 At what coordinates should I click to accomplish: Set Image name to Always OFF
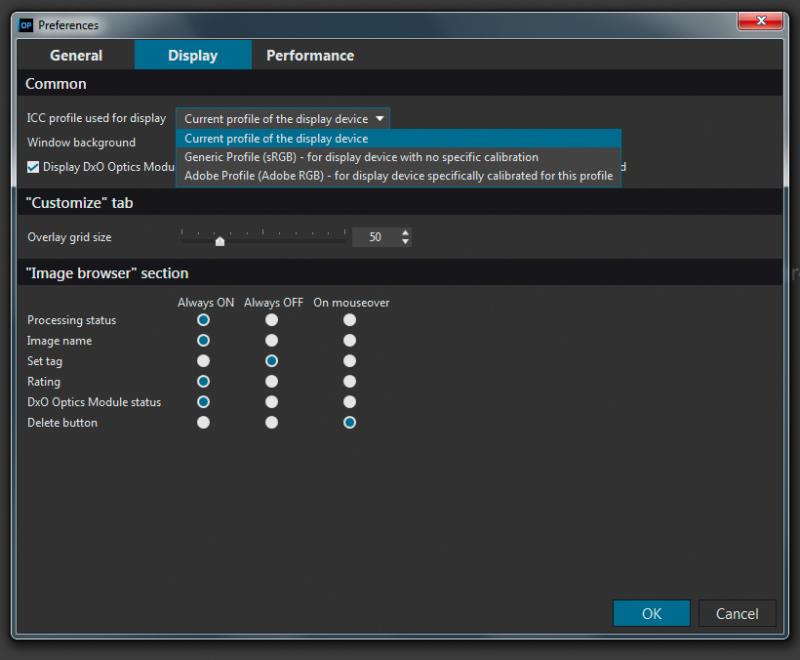coord(272,340)
